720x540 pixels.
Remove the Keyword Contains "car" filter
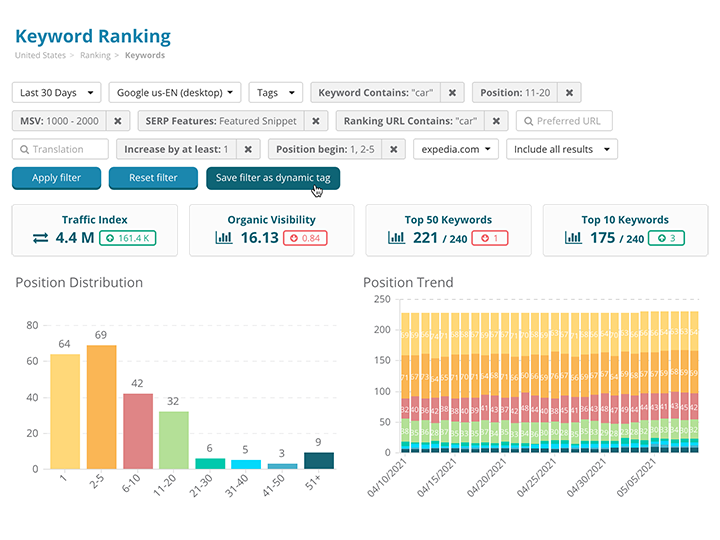click(x=452, y=93)
